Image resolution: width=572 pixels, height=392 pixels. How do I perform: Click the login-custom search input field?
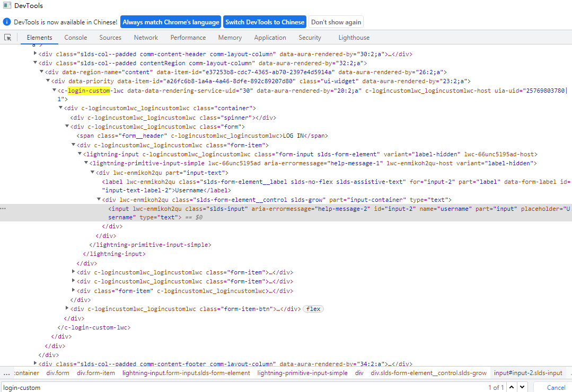point(243,387)
